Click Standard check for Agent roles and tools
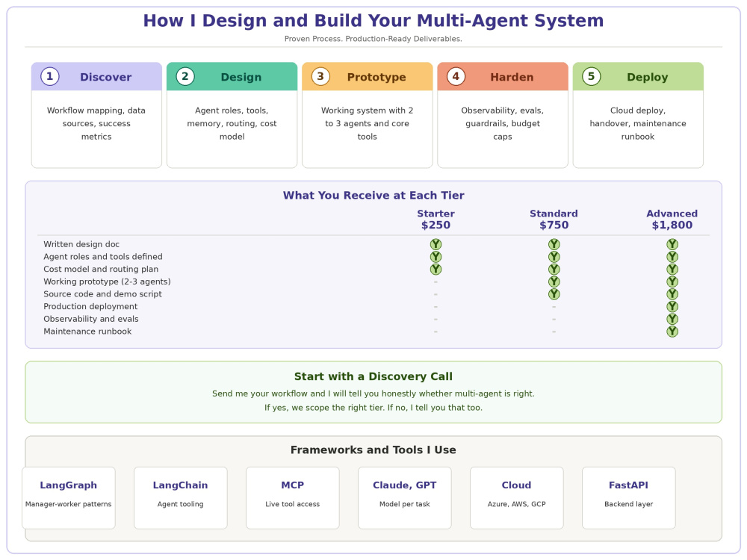This screenshot has height=560, width=747. pos(554,257)
